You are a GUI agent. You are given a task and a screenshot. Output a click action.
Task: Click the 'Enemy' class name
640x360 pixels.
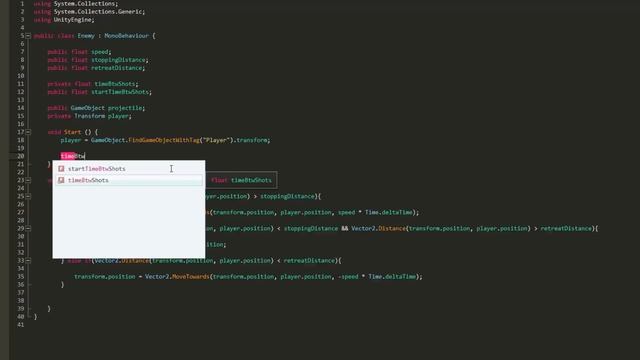[x=86, y=36]
